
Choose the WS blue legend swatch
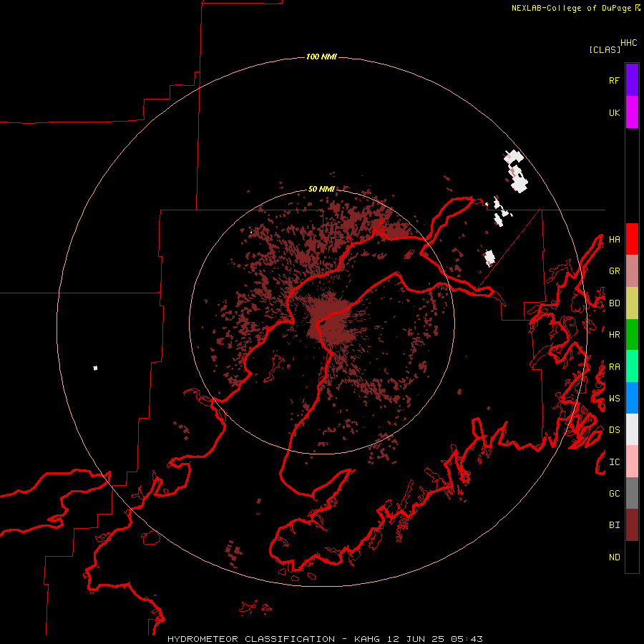point(632,398)
